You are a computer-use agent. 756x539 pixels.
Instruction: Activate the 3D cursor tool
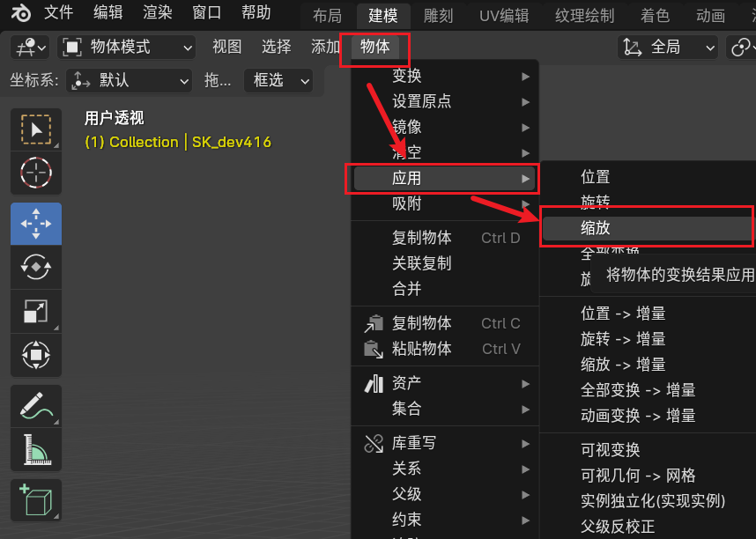coord(36,174)
